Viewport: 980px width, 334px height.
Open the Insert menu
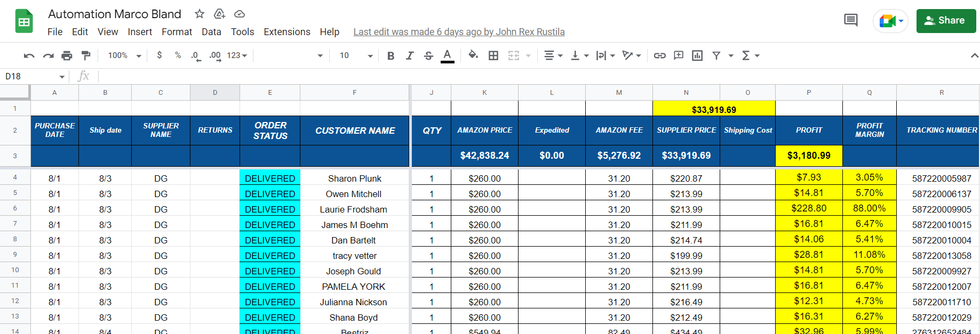(x=140, y=32)
